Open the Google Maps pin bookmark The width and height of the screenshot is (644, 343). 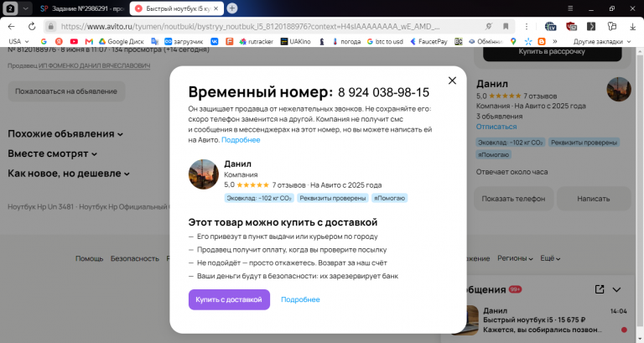[513, 41]
